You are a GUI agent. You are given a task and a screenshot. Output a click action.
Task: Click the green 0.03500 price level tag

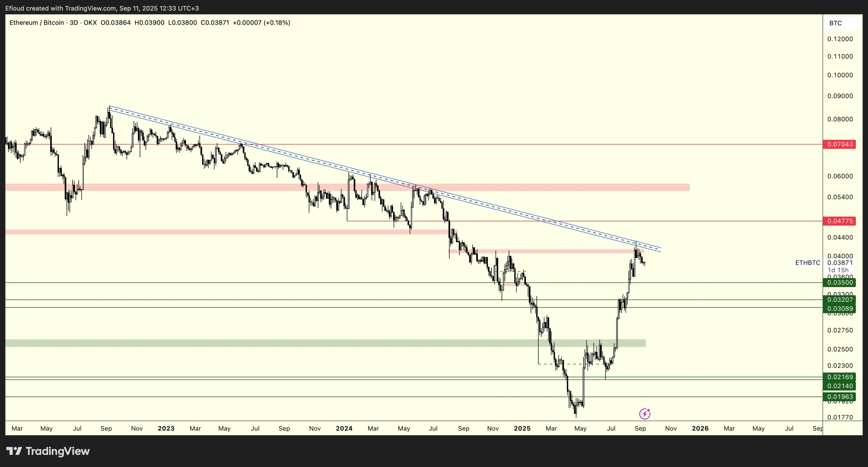pos(840,282)
